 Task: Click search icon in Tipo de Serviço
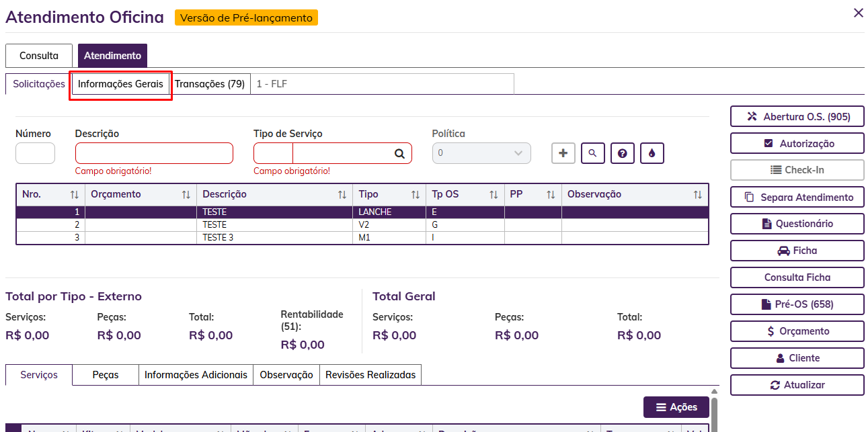click(x=399, y=154)
